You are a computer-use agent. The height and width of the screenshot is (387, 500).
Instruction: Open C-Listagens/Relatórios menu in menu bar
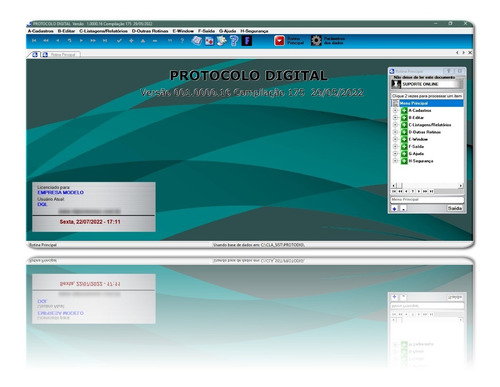pyautogui.click(x=103, y=31)
